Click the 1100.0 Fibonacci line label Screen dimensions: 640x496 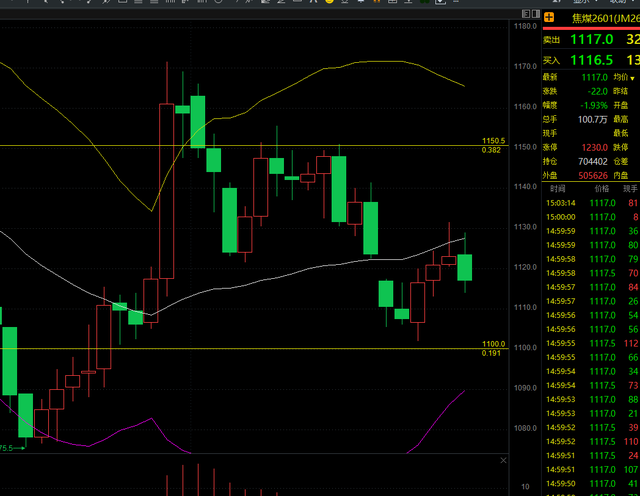coord(493,344)
